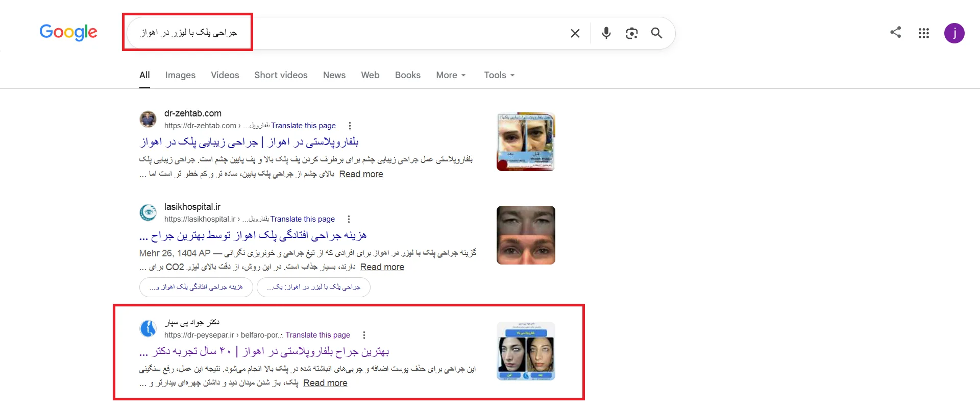
Task: Clear the search query with X
Action: click(x=575, y=33)
